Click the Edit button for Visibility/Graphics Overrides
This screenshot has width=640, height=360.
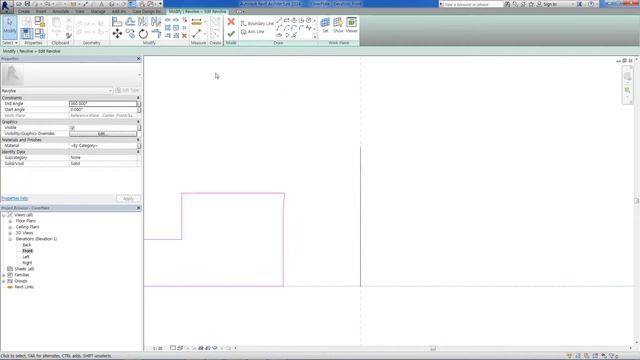coord(103,133)
